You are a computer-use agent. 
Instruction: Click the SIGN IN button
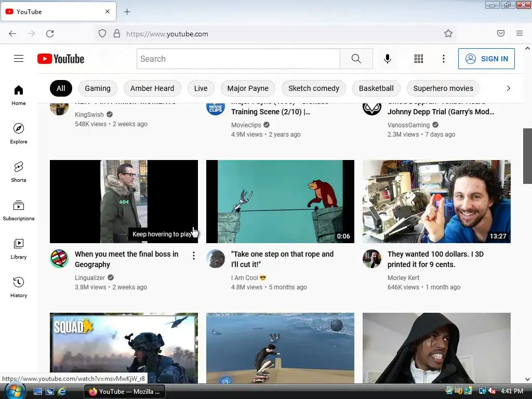pos(486,59)
